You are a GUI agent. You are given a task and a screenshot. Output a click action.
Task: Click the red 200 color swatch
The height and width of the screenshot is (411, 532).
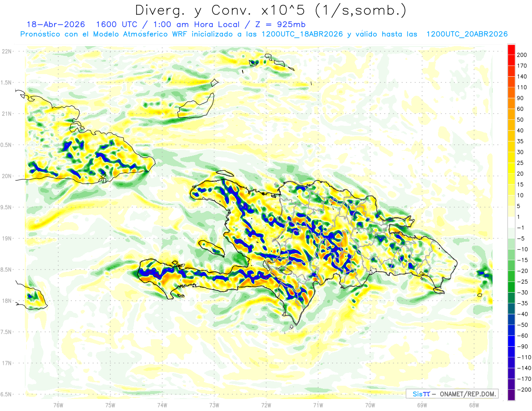(x=511, y=49)
